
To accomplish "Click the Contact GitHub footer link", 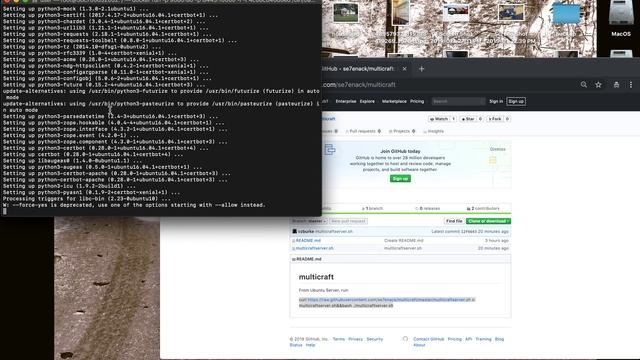I will [428, 339].
